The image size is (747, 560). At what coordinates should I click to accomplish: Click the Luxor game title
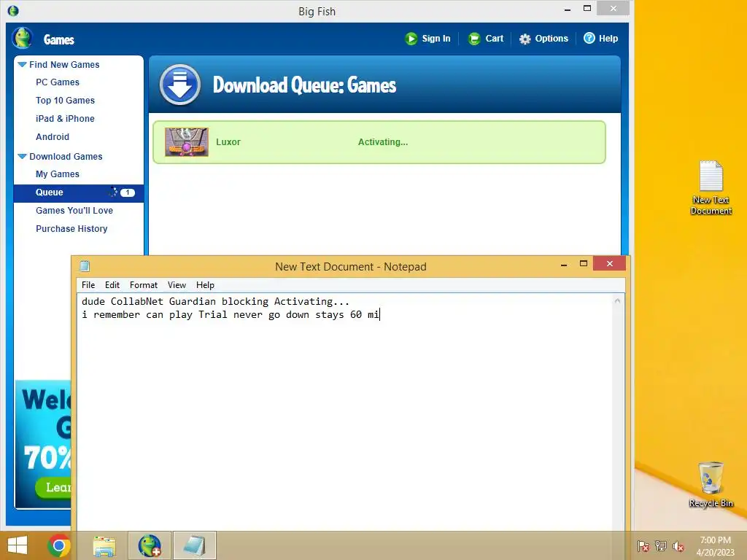pyautogui.click(x=228, y=142)
